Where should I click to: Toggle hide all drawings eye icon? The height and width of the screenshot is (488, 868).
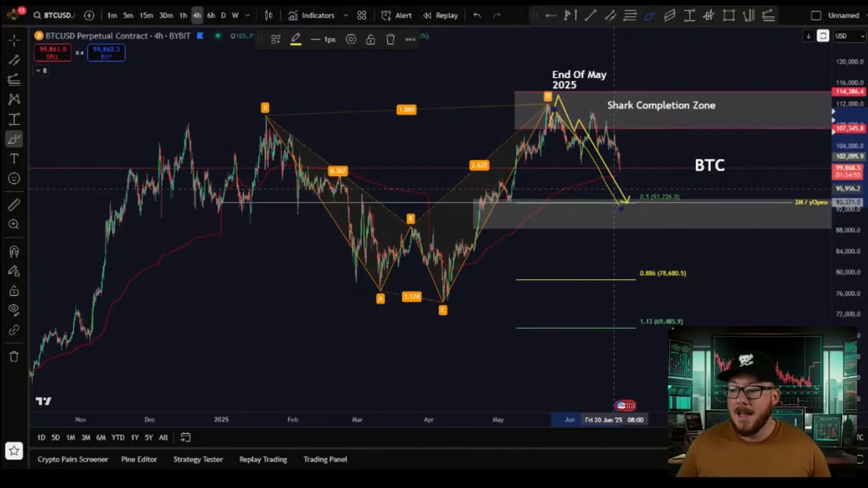[x=14, y=310]
